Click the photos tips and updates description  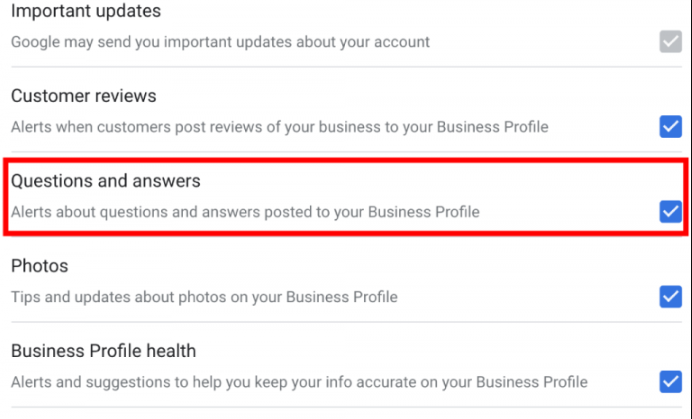point(204,297)
